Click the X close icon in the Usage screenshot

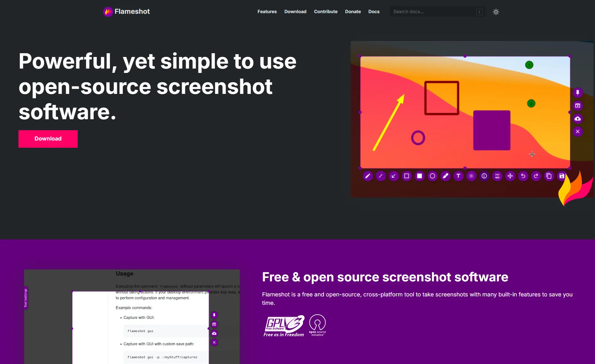point(214,342)
